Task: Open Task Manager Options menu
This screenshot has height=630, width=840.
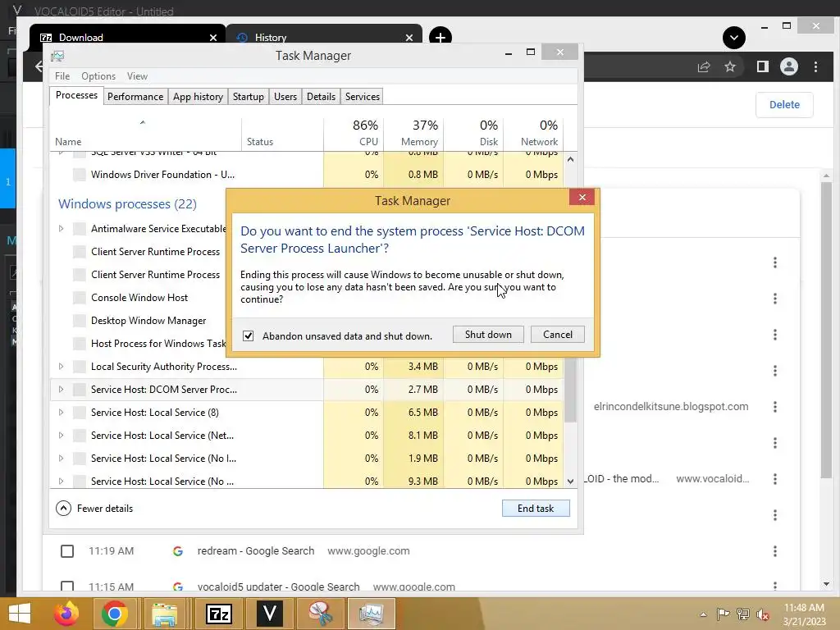Action: click(x=98, y=76)
